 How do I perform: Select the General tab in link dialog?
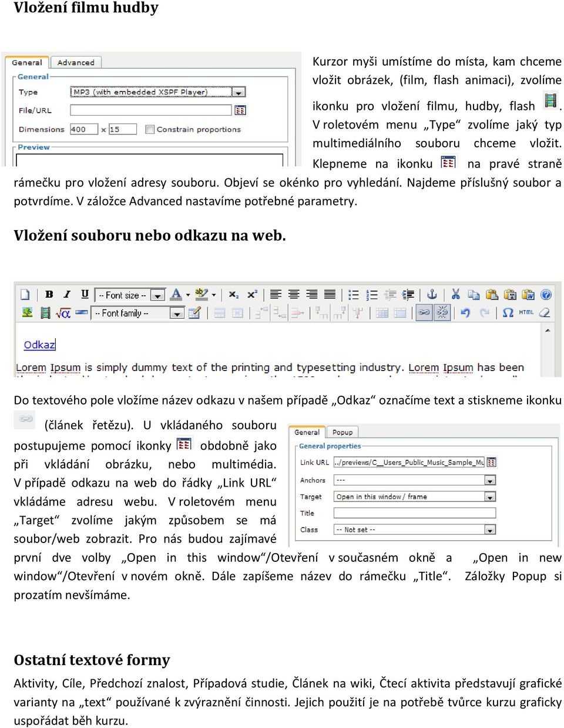(307, 432)
